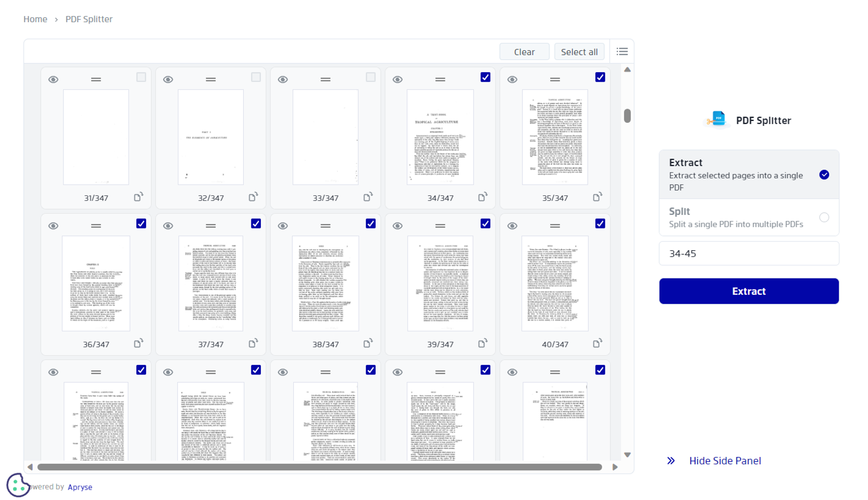
Task: Preview page 38 with the eye icon
Action: 283,226
